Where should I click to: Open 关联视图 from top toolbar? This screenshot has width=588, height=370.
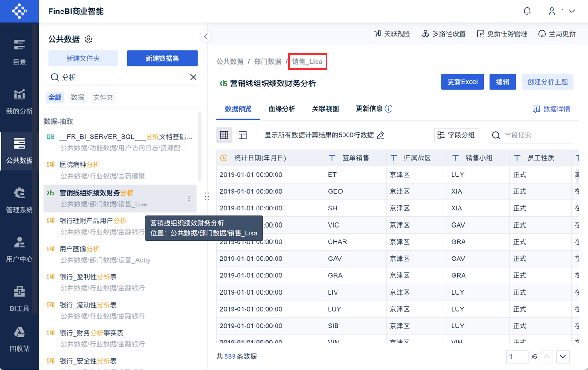pyautogui.click(x=392, y=34)
